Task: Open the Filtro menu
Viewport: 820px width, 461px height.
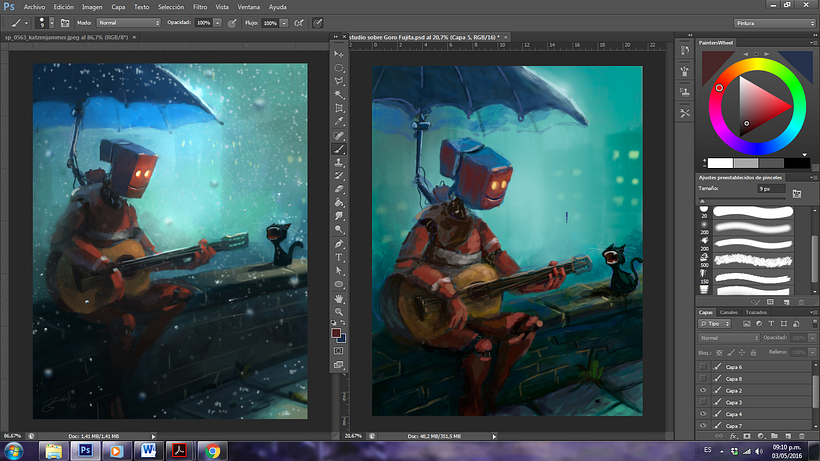Action: coord(200,7)
